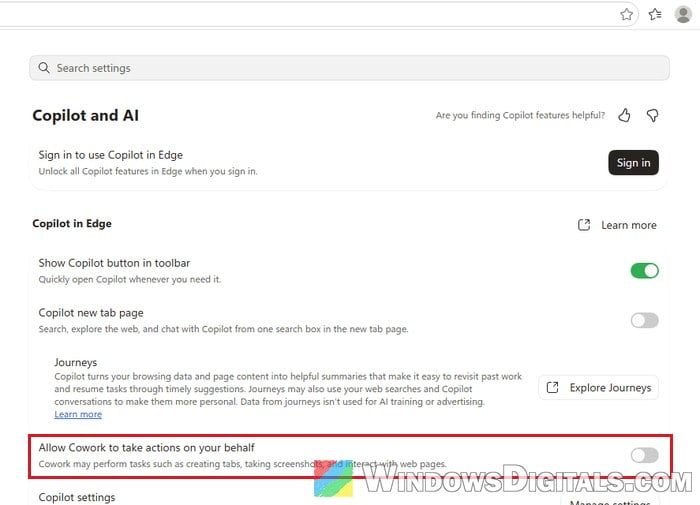Image resolution: width=700 pixels, height=505 pixels.
Task: Click "Quickly open Copilot whenever you need it" text
Action: click(129, 280)
